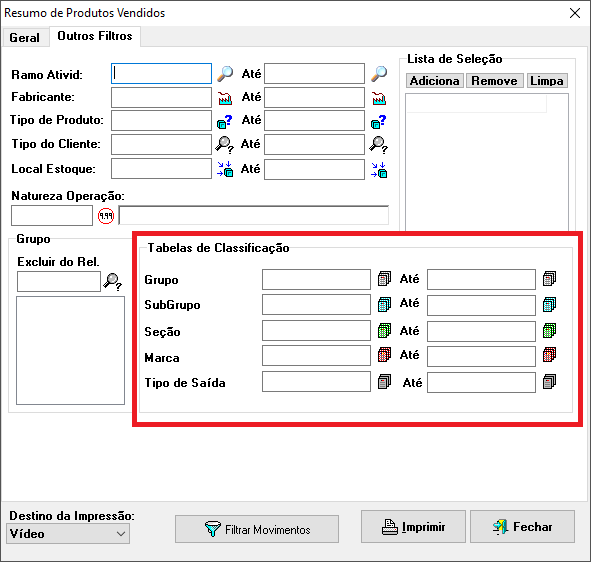Click the first Fabricante factory lookup icon

(x=225, y=98)
